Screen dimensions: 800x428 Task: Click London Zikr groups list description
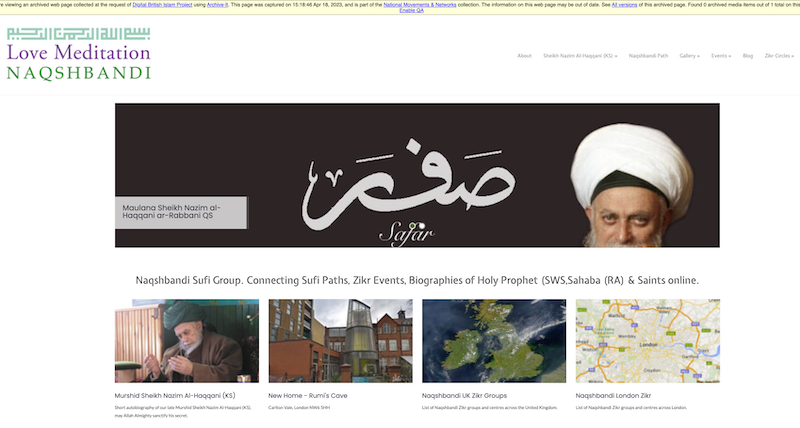[x=631, y=408]
